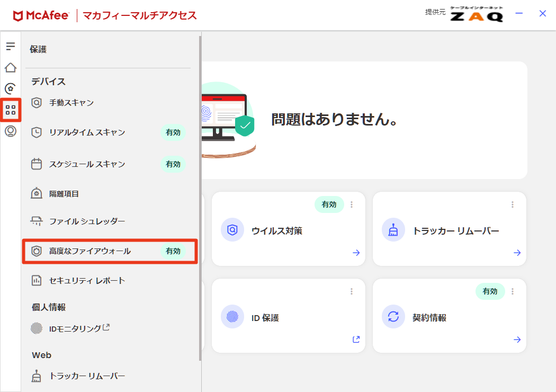This screenshot has height=392, width=556.
Task: Close the McAfee window
Action: [543, 13]
